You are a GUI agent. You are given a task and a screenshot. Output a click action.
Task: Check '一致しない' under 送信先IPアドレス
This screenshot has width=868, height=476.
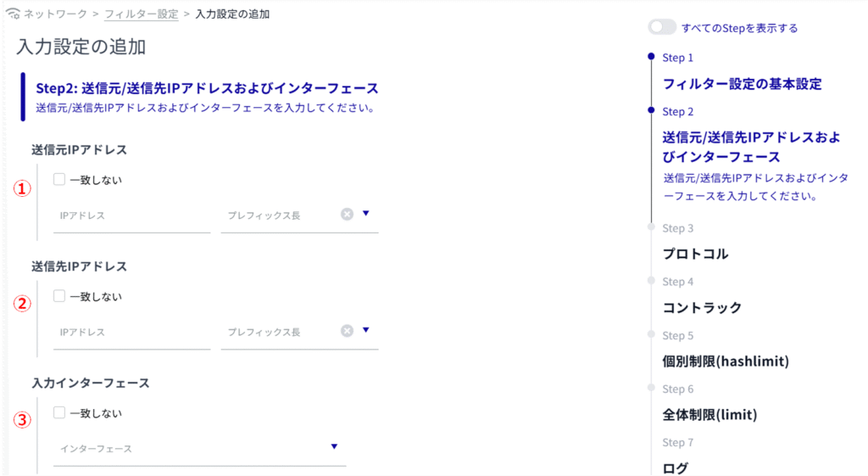click(x=59, y=296)
